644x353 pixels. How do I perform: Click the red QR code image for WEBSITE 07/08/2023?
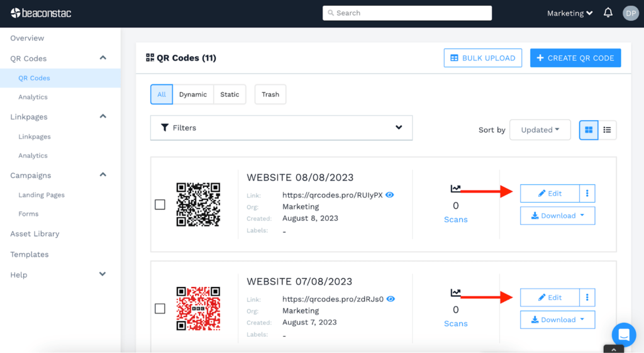[198, 308]
